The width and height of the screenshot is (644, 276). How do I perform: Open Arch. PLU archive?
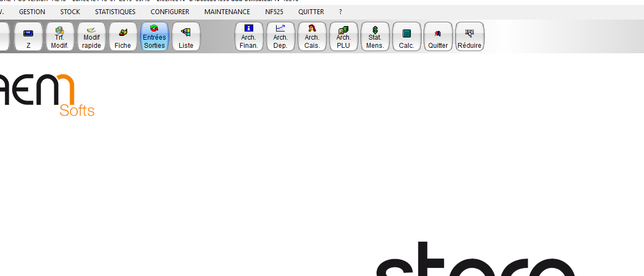point(343,37)
